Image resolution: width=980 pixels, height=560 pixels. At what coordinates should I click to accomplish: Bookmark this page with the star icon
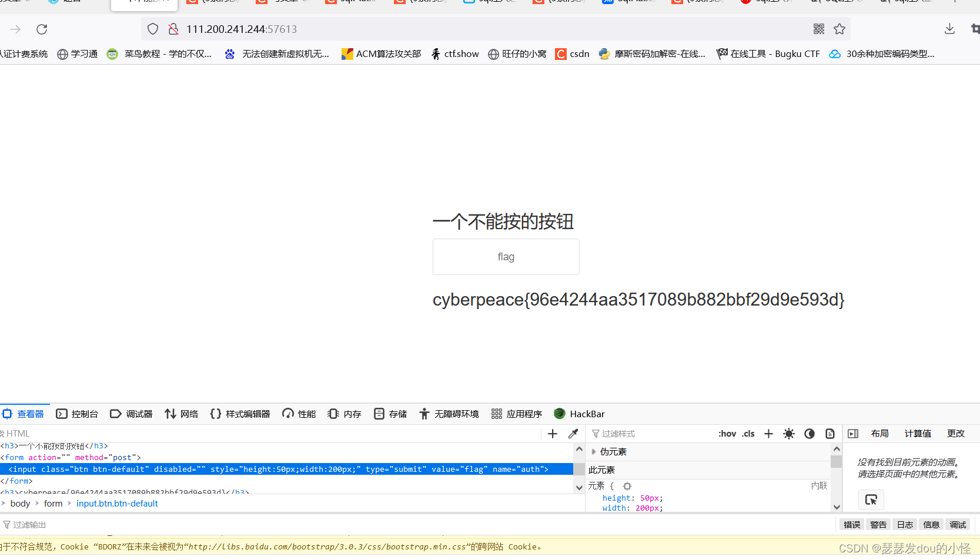point(839,29)
